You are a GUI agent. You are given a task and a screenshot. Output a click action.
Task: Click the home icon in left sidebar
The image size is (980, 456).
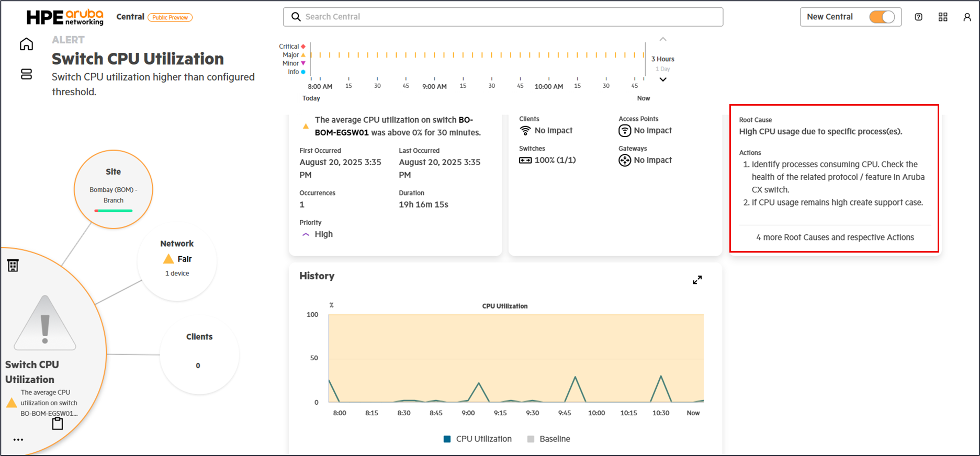tap(26, 44)
